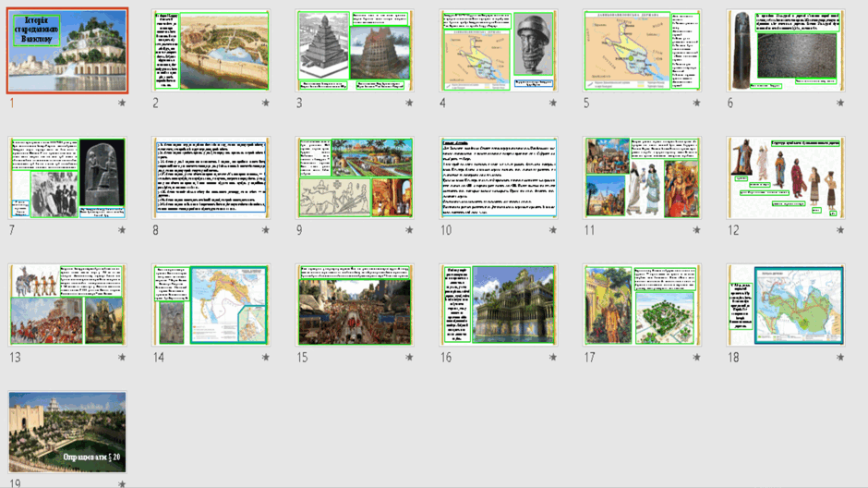Select slide 9 thumbnail

tap(355, 177)
